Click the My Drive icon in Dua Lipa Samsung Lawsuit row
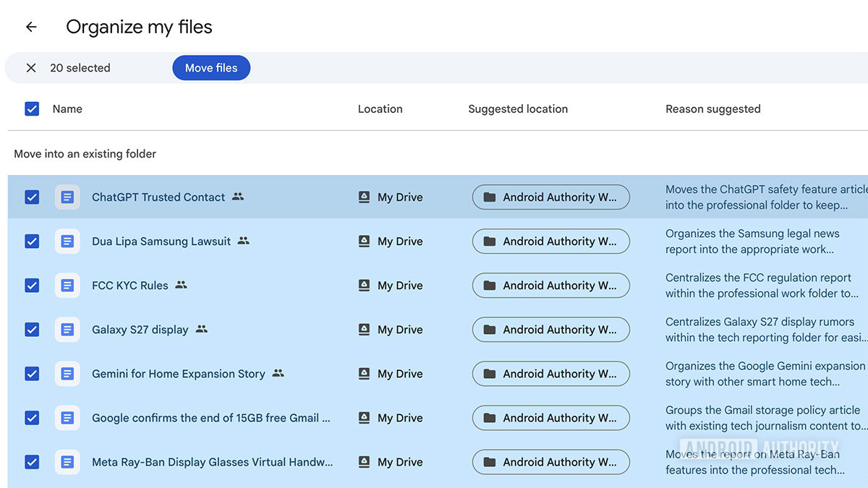The height and width of the screenshot is (488, 868). click(365, 241)
